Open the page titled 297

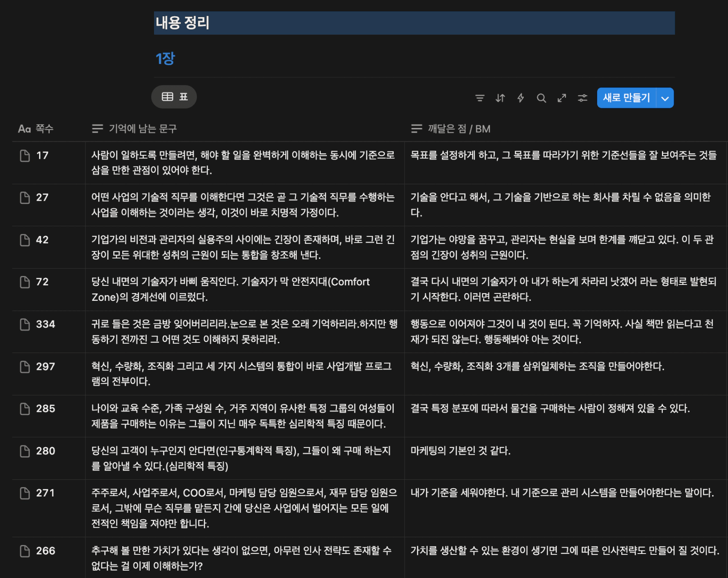click(45, 367)
